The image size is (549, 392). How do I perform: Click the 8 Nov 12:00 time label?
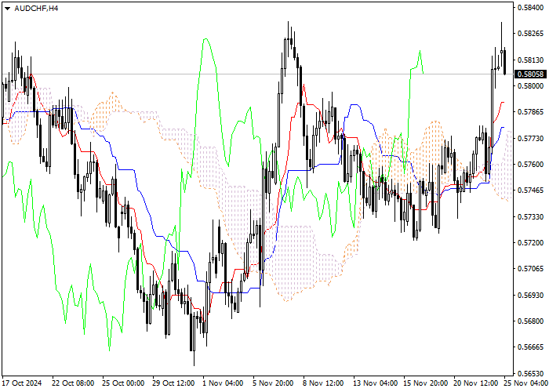pos(323,383)
